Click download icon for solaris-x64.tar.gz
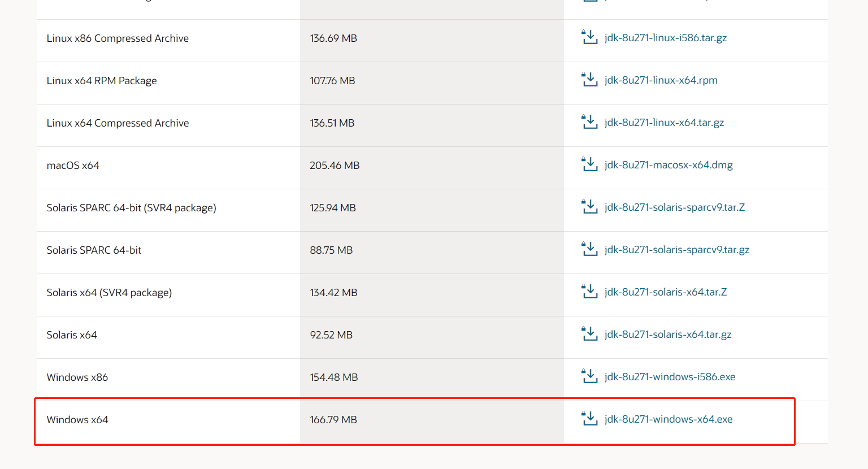Image resolution: width=868 pixels, height=469 pixels. (589, 334)
